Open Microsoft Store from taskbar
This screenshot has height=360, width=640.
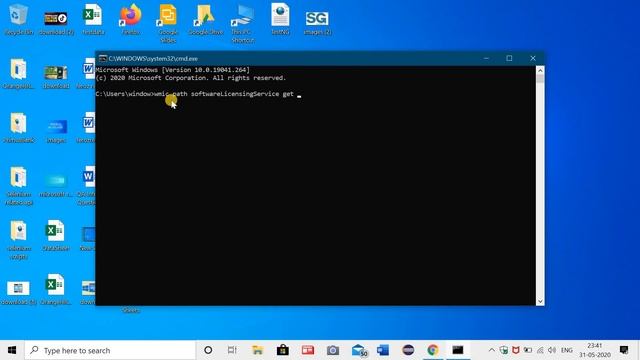coord(282,350)
